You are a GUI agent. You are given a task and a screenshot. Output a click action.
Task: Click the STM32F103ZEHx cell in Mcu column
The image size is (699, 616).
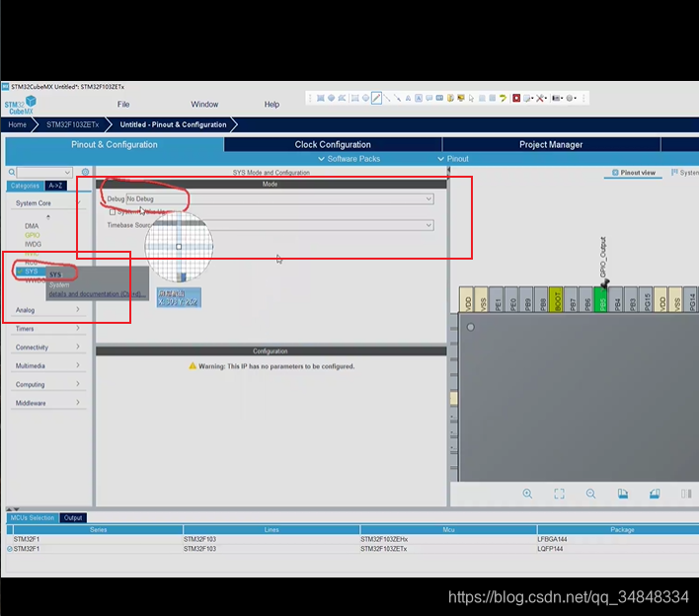tap(384, 539)
